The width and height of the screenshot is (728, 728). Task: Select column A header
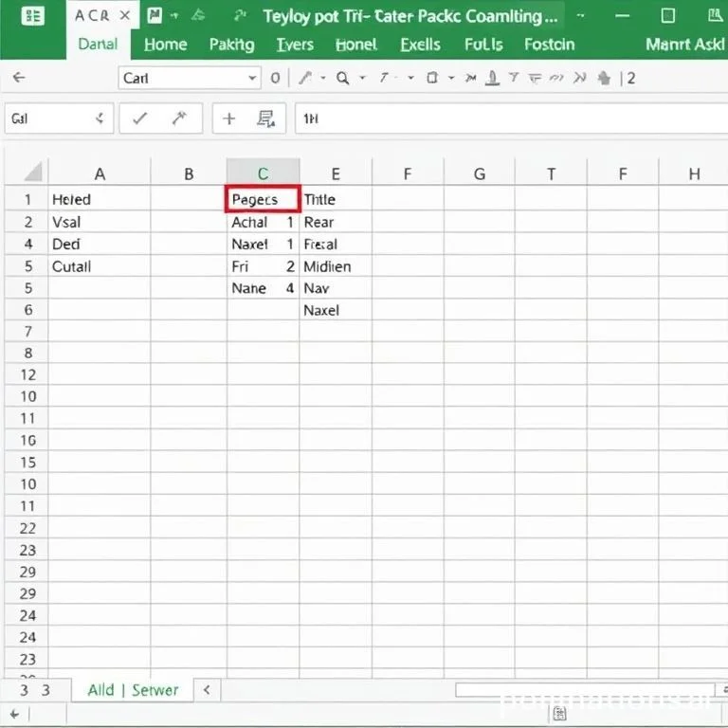point(100,173)
